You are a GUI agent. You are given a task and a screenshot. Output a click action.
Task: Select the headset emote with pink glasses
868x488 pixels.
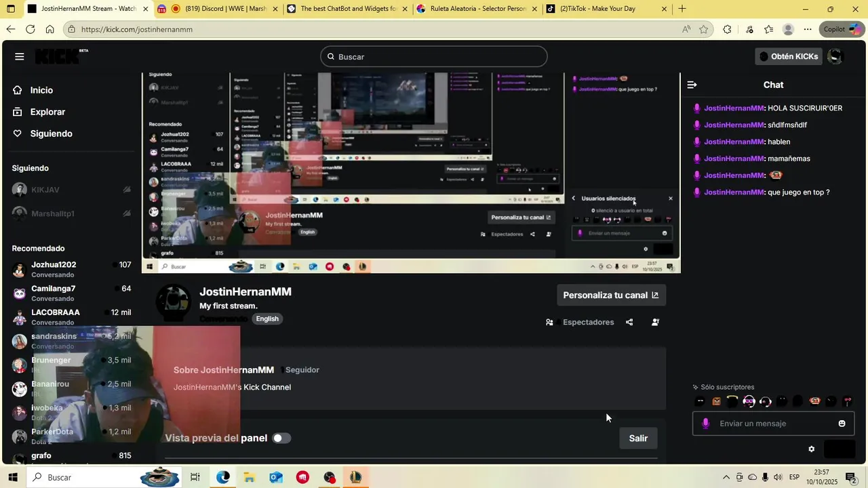[x=749, y=401]
